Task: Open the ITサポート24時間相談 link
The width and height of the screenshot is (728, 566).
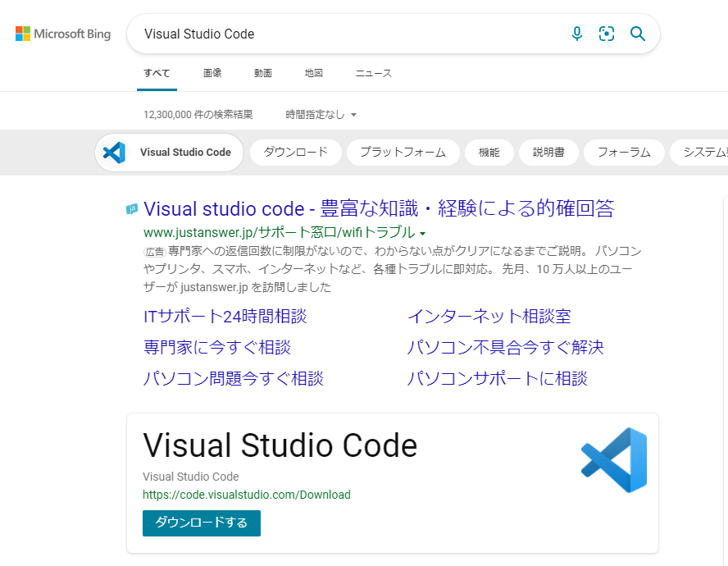Action: coord(225,317)
